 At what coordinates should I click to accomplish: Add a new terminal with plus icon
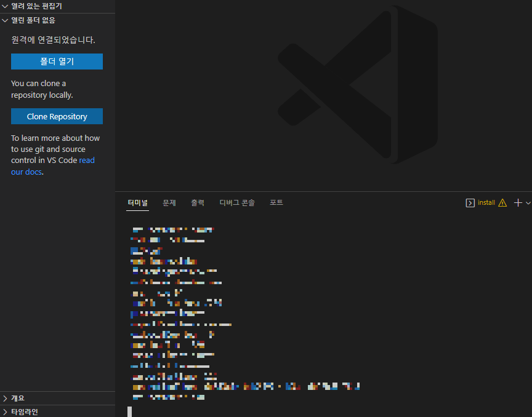518,203
